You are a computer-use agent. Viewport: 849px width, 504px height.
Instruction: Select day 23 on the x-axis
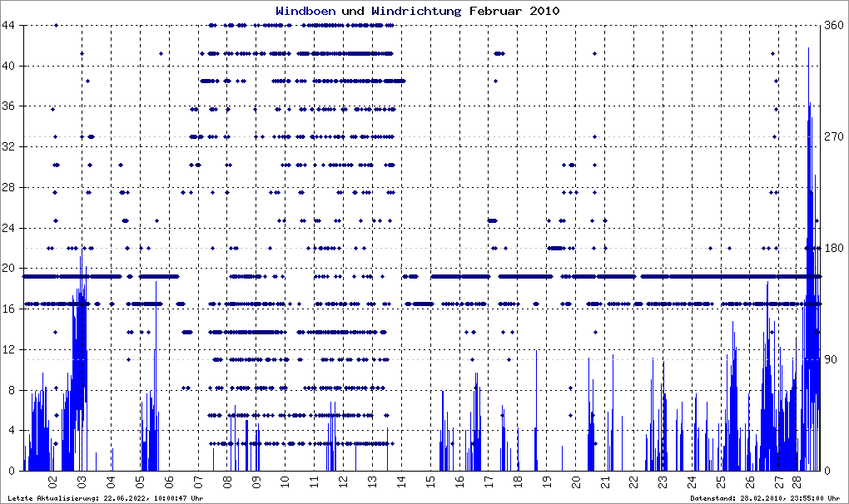tap(663, 481)
